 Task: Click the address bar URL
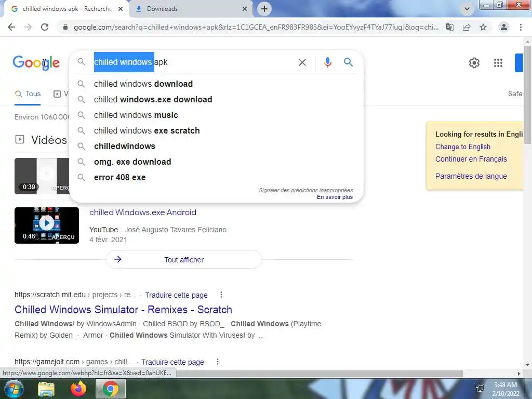256,27
